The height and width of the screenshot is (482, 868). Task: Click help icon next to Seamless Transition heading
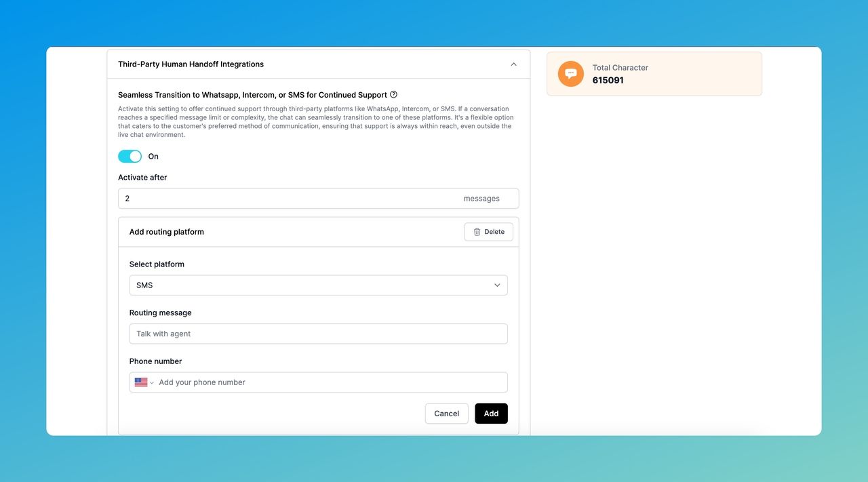[394, 95]
